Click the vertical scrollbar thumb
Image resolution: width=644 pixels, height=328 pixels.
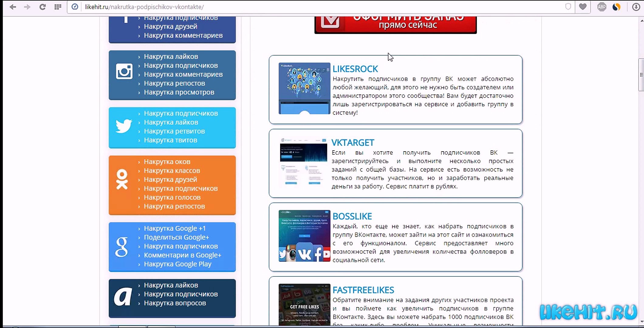(x=641, y=75)
